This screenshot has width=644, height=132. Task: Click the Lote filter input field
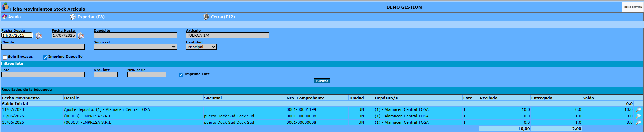pyautogui.click(x=43, y=75)
